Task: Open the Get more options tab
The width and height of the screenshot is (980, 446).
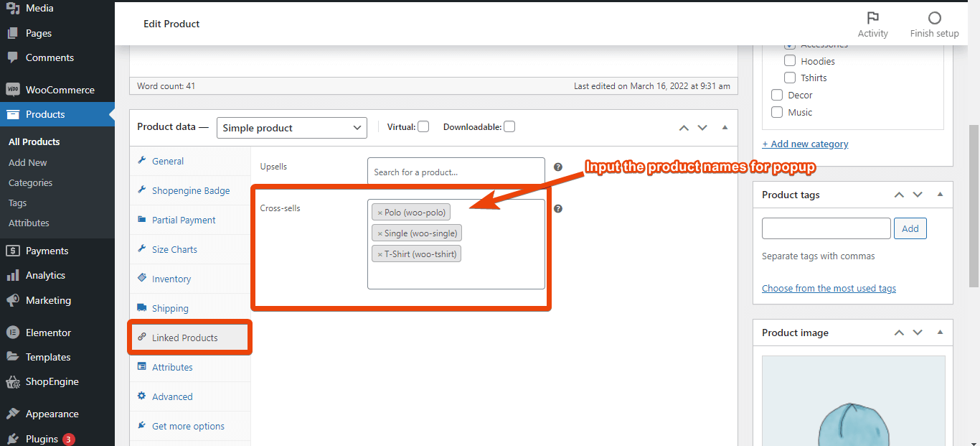Action: pyautogui.click(x=190, y=426)
